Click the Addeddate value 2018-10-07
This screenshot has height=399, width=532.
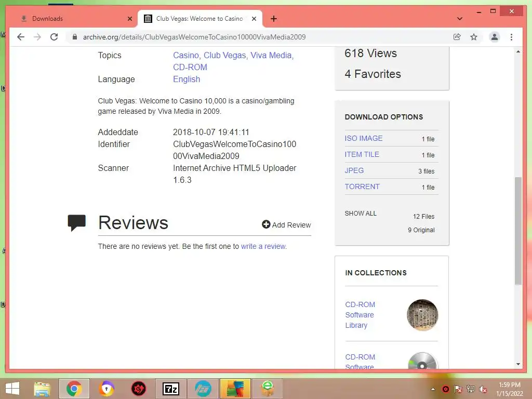click(x=211, y=132)
